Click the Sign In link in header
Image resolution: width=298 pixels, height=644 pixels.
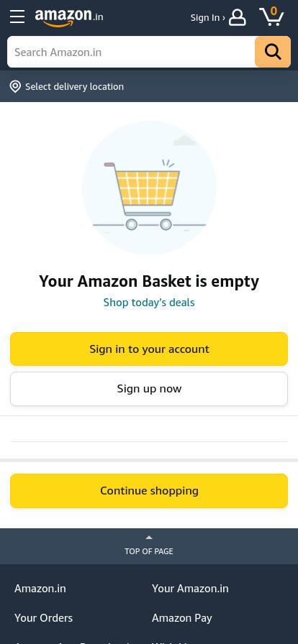pyautogui.click(x=207, y=18)
